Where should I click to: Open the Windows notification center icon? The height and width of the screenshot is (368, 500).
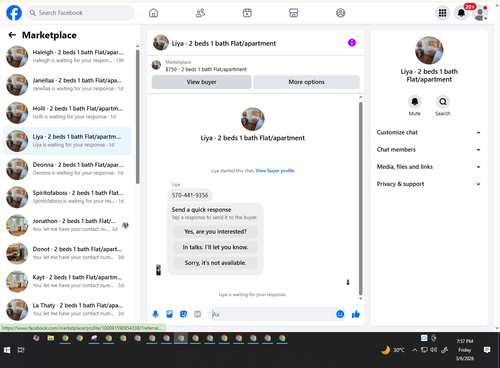tap(487, 350)
